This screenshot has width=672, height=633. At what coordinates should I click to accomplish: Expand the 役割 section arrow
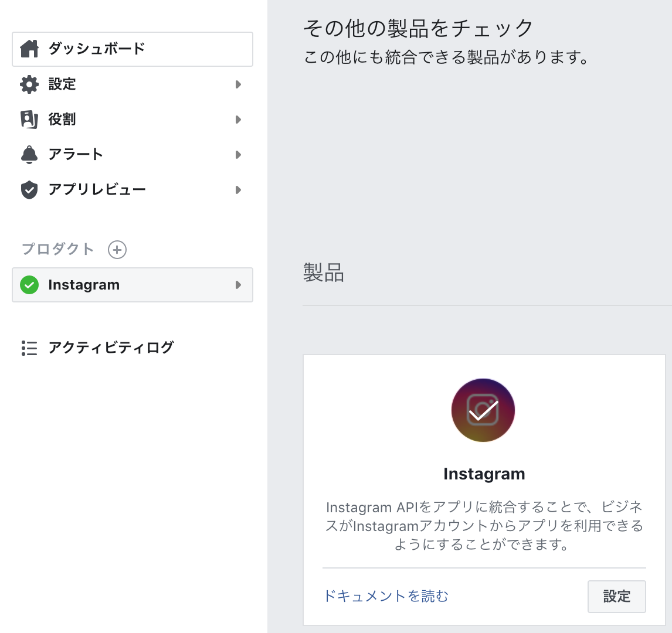[238, 119]
